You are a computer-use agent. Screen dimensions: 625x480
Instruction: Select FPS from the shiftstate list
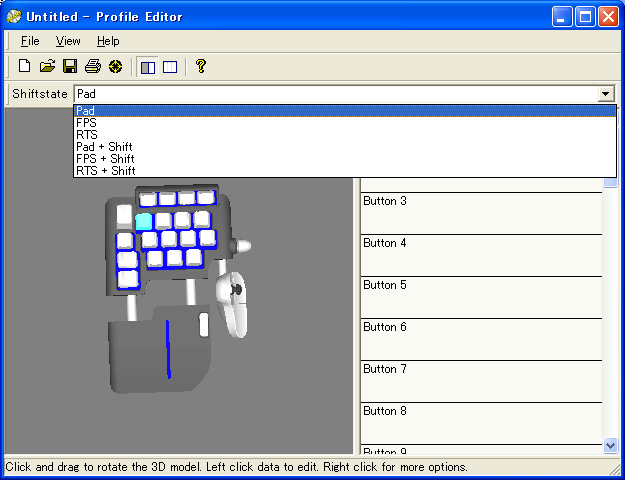pyautogui.click(x=345, y=123)
